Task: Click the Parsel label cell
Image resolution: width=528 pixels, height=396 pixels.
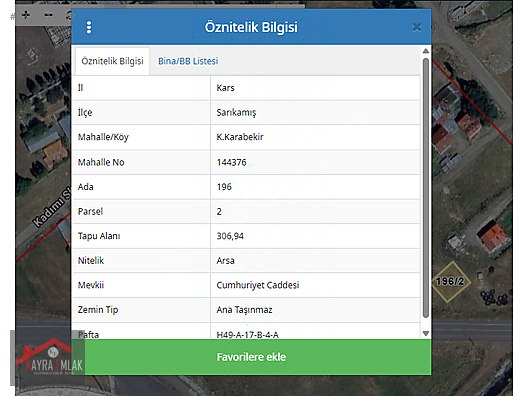Action: click(x=141, y=211)
